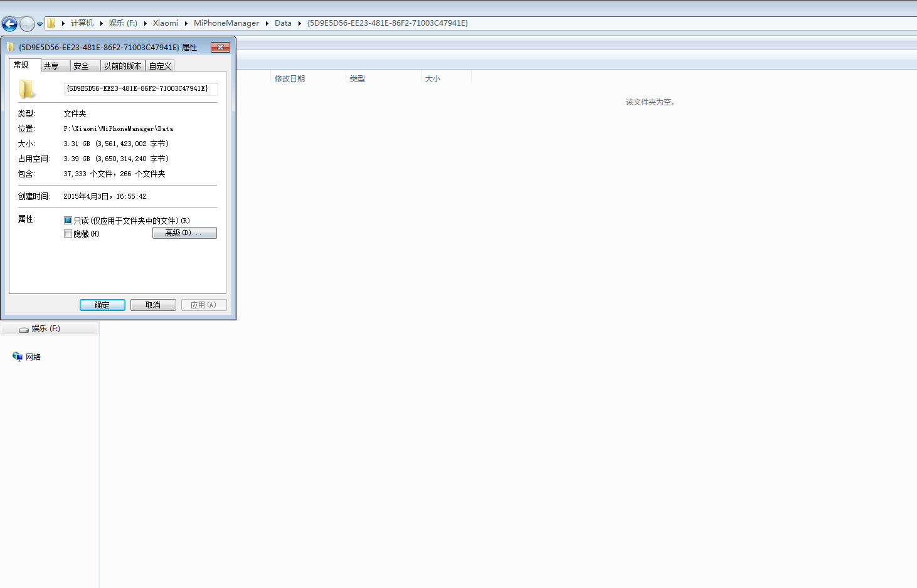Click the 占用空间 value 3.39 GB

tap(116, 159)
